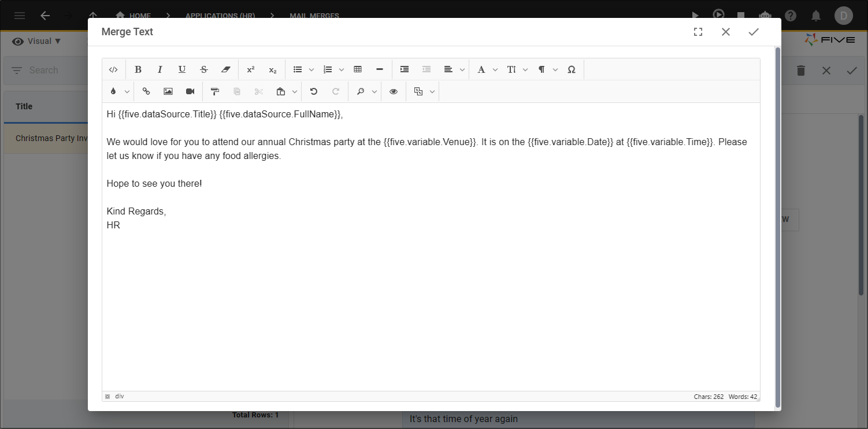
Task: Open paragraph format dropdown arrow
Action: [x=555, y=69]
